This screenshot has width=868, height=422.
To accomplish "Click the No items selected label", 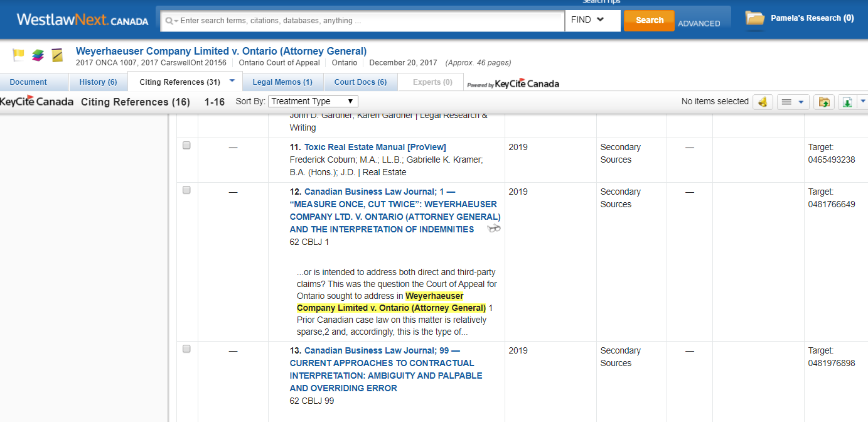I will (715, 101).
